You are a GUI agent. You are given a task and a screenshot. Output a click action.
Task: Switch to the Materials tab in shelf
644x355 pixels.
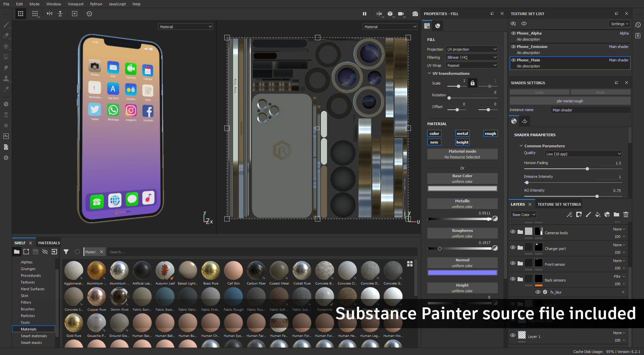pyautogui.click(x=49, y=243)
